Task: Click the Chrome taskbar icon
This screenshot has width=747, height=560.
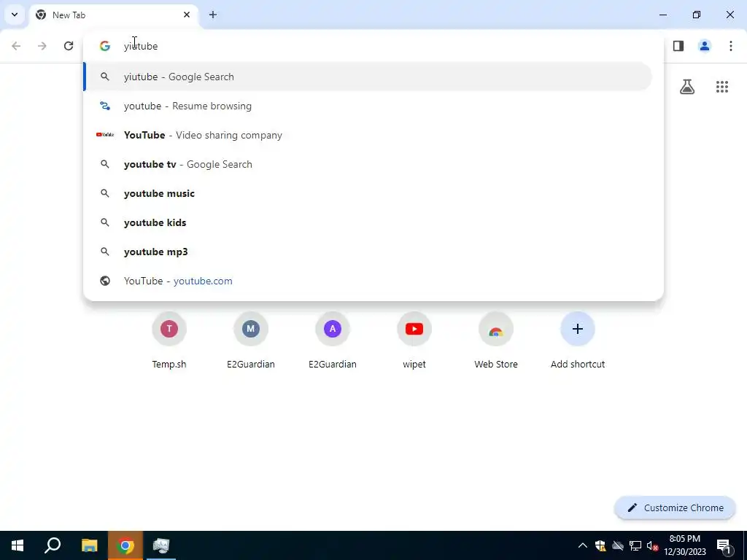Action: pos(125,545)
